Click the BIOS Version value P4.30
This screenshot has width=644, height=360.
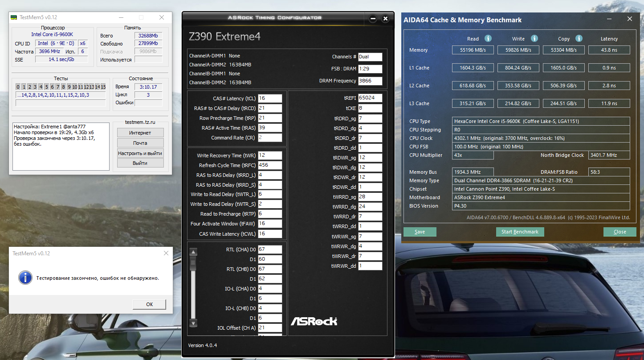(x=541, y=206)
